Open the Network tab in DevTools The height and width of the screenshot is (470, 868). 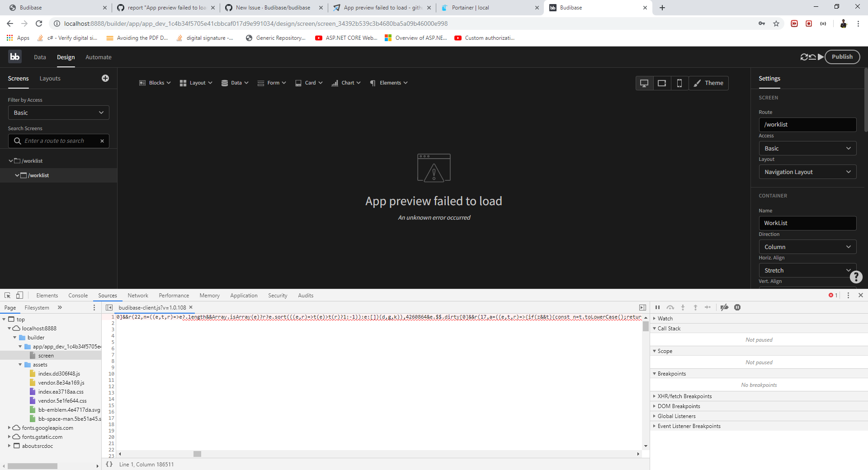click(137, 295)
